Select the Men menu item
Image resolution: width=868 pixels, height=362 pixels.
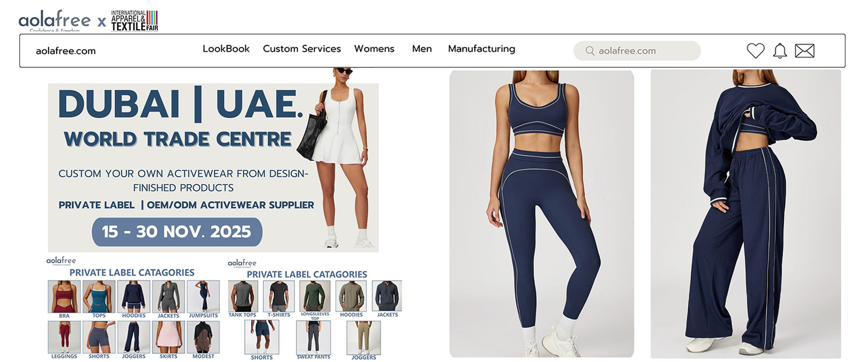[x=422, y=48]
